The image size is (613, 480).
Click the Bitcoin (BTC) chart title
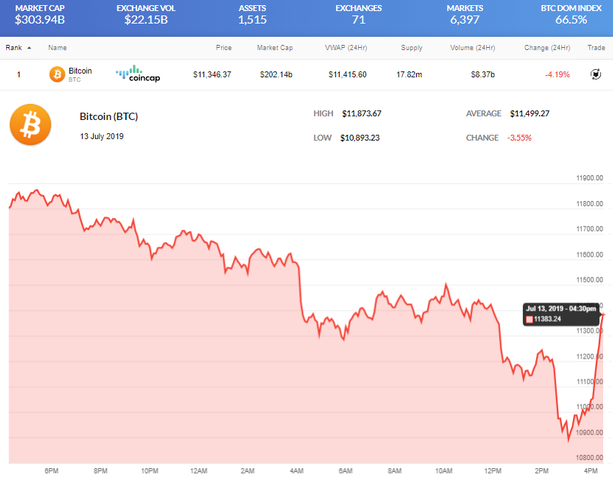click(109, 116)
